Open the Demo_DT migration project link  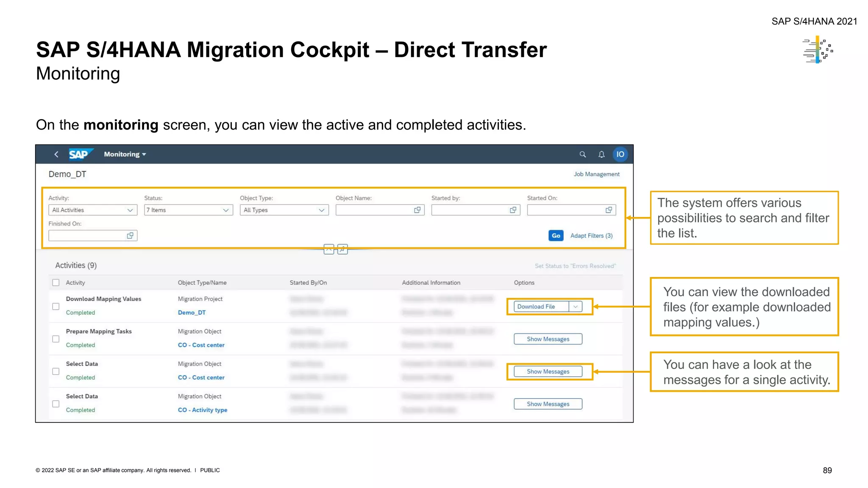click(x=192, y=313)
